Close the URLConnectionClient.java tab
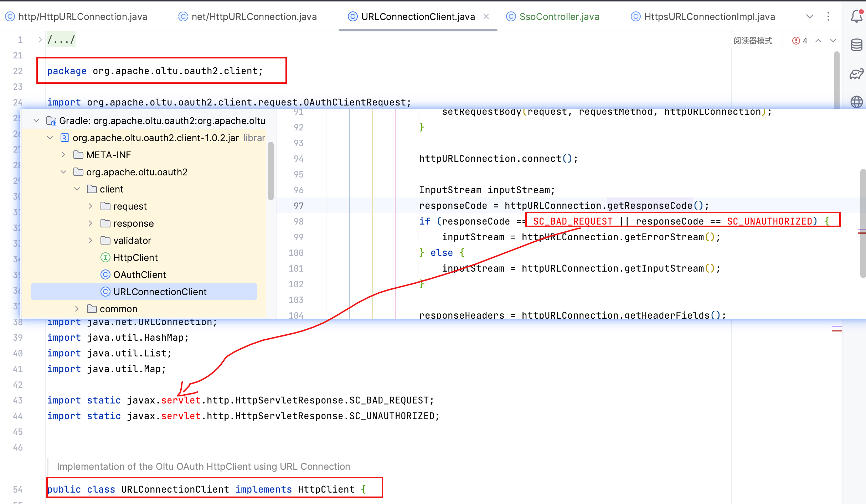866x504 pixels. coord(486,16)
